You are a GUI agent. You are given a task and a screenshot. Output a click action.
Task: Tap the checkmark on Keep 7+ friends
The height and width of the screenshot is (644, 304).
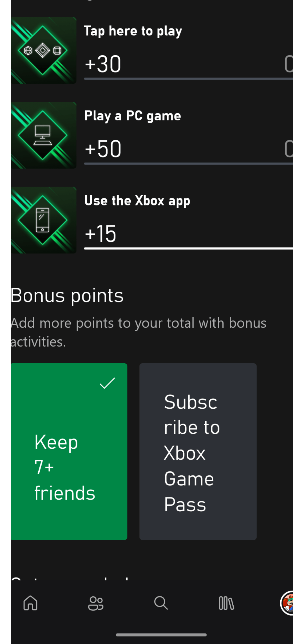click(x=107, y=384)
